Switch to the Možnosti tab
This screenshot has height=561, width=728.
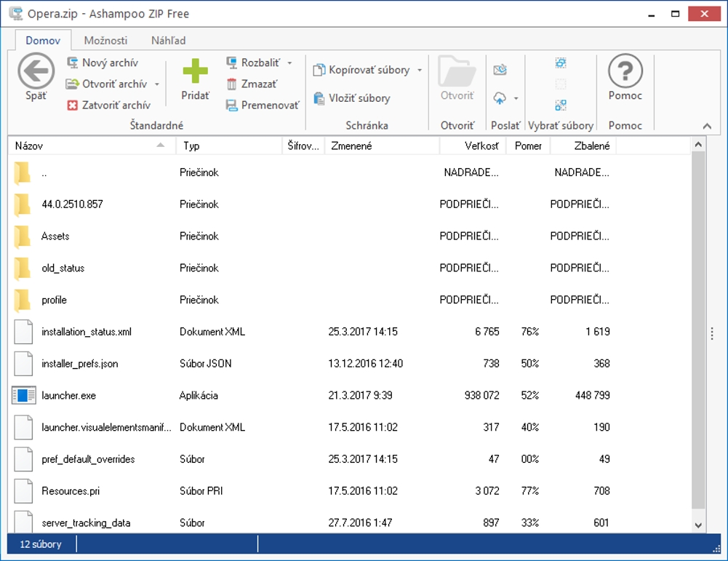[105, 41]
